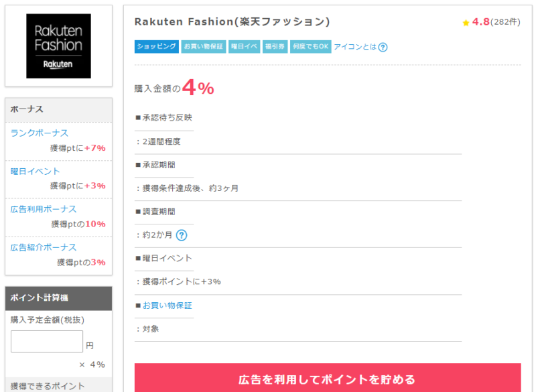The width and height of the screenshot is (536, 392).
Task: Select the お買い物保証 tag badge
Action: click(x=204, y=46)
